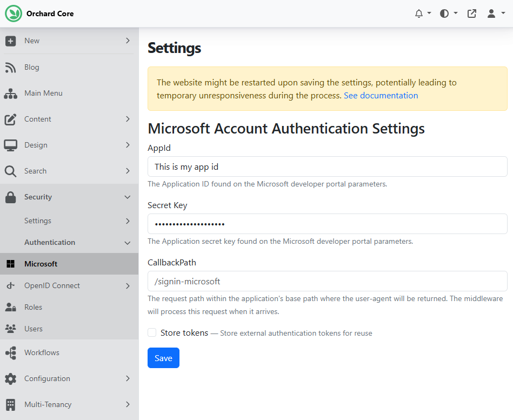Enable the Store tokens checkbox

coord(152,332)
